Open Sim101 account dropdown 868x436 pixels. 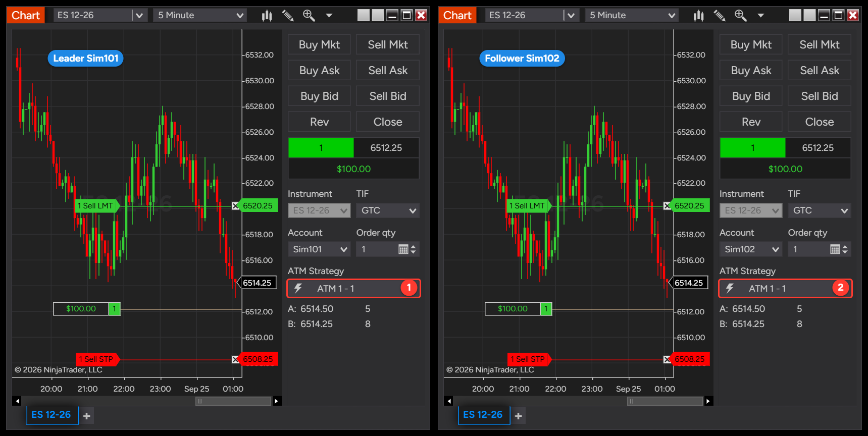(319, 249)
